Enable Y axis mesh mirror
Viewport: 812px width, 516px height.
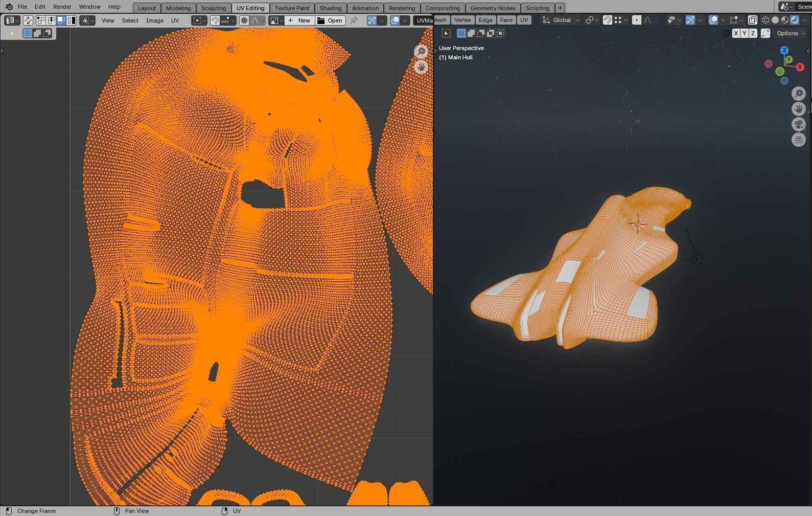tap(744, 33)
